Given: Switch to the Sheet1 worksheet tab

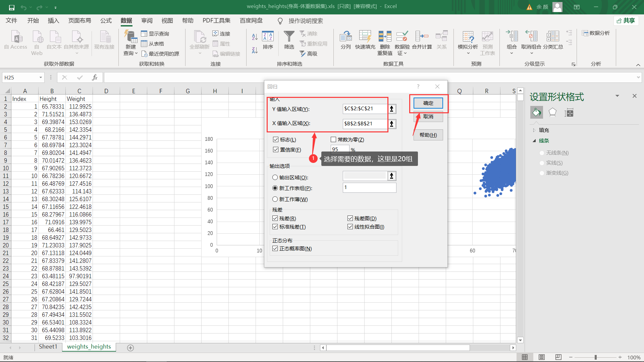Looking at the screenshot, I should click(x=48, y=347).
